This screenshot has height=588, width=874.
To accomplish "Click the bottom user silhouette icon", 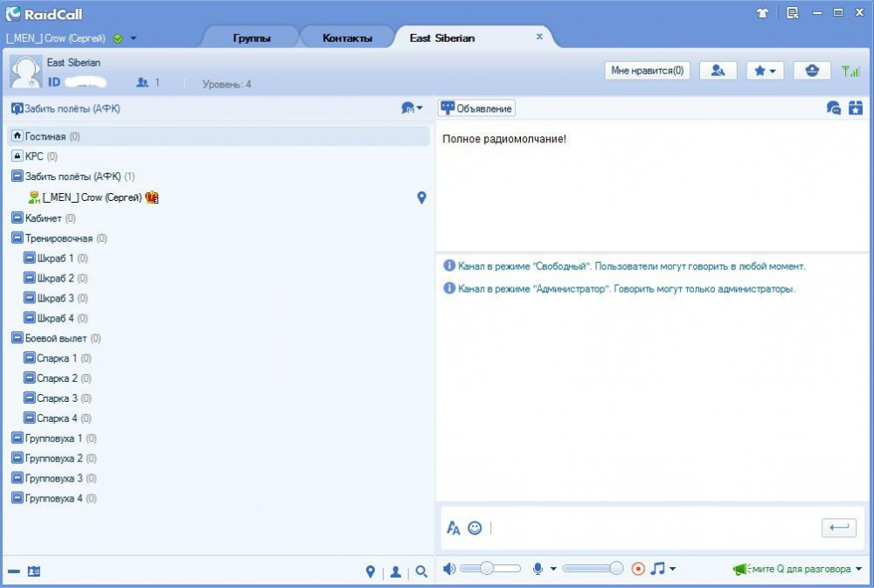I will click(x=396, y=571).
